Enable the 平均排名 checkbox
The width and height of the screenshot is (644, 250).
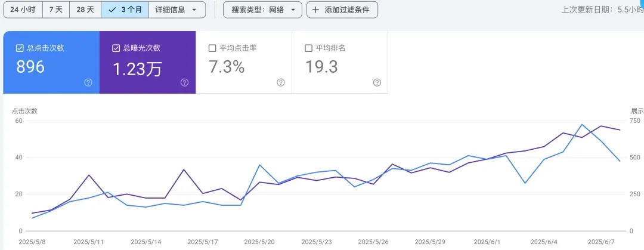click(308, 48)
